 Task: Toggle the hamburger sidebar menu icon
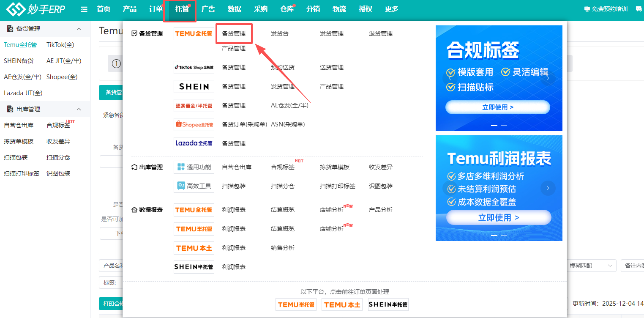point(84,9)
